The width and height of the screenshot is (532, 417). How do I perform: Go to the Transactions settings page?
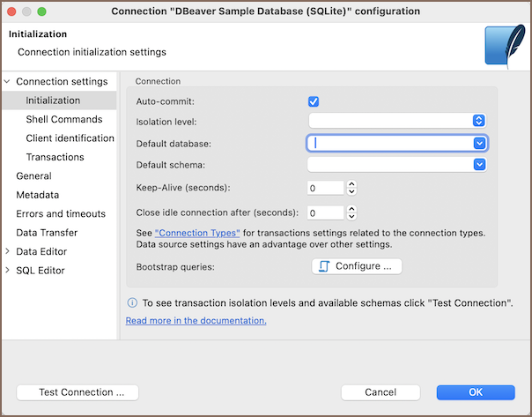[55, 157]
